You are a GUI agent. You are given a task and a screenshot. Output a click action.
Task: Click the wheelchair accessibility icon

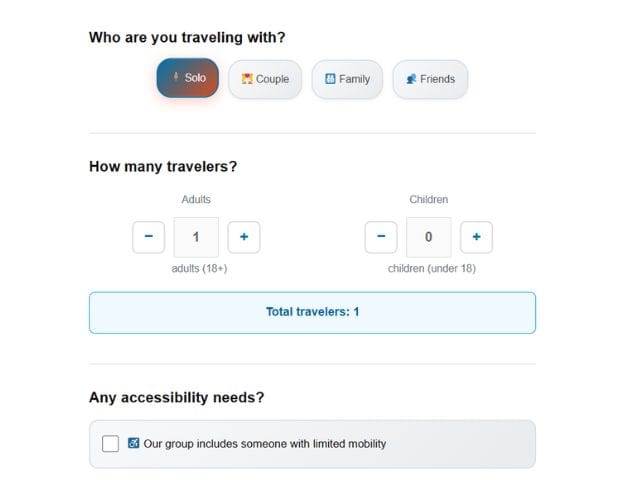[134, 443]
